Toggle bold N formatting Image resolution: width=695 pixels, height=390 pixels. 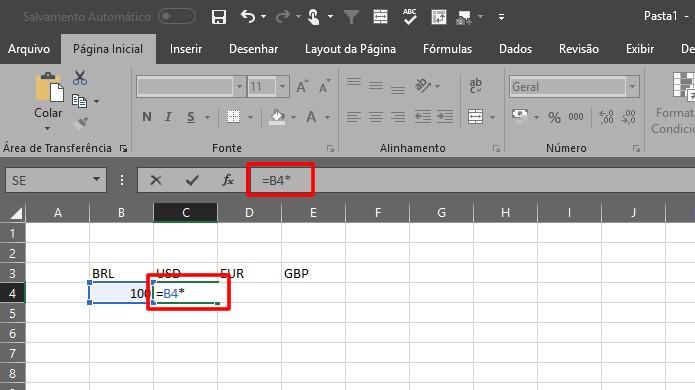(147, 117)
